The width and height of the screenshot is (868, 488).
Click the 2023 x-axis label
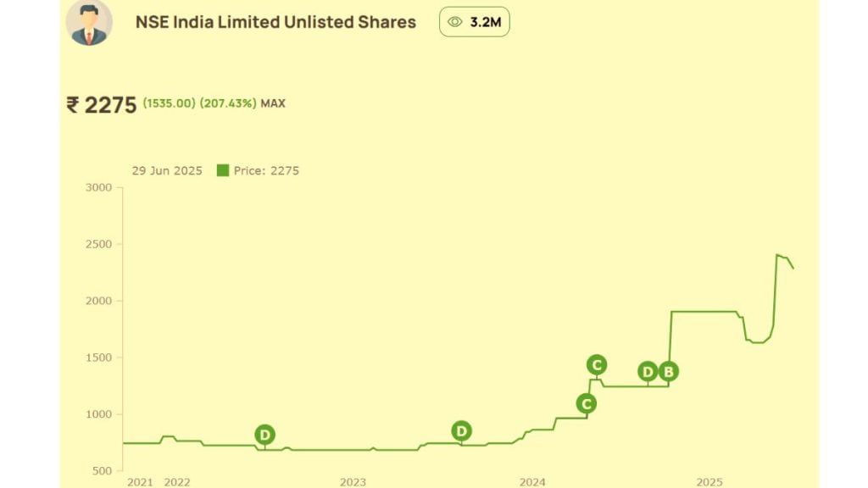click(353, 482)
